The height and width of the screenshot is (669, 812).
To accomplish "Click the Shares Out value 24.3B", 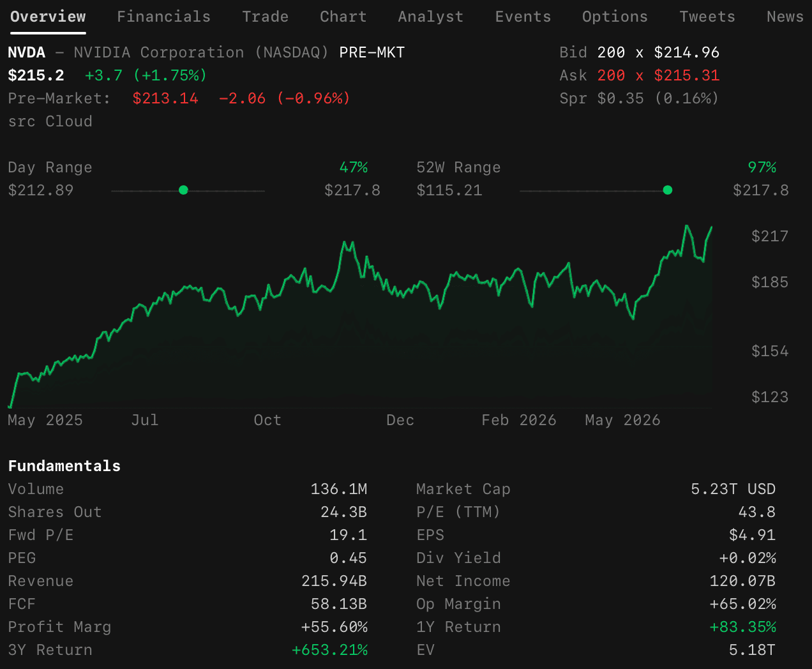I will coord(344,512).
